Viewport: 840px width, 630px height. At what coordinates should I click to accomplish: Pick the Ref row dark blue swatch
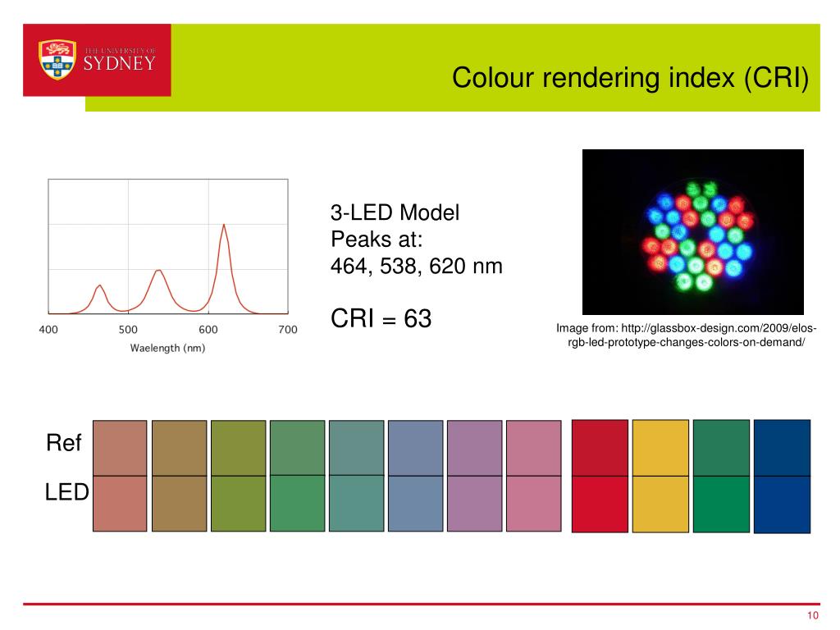point(782,448)
